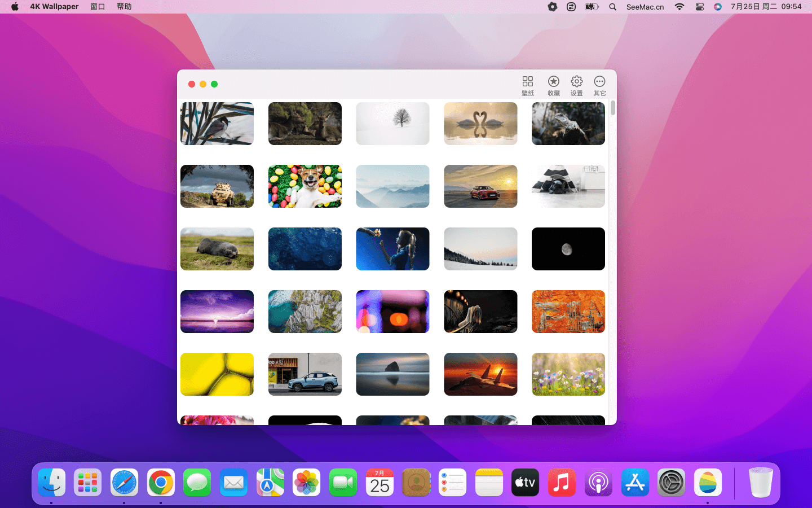
Task: Pick the red sports car sunset wallpaper
Action: 480,186
